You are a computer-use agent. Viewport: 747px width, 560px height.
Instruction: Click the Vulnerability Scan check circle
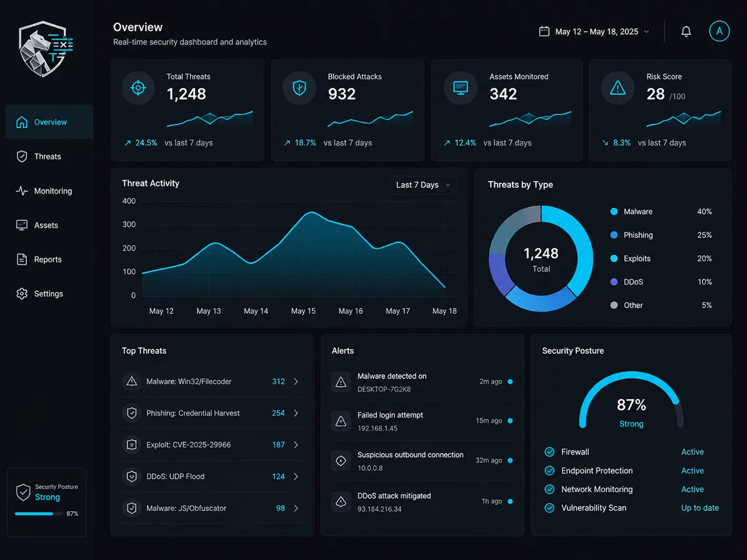coord(550,508)
